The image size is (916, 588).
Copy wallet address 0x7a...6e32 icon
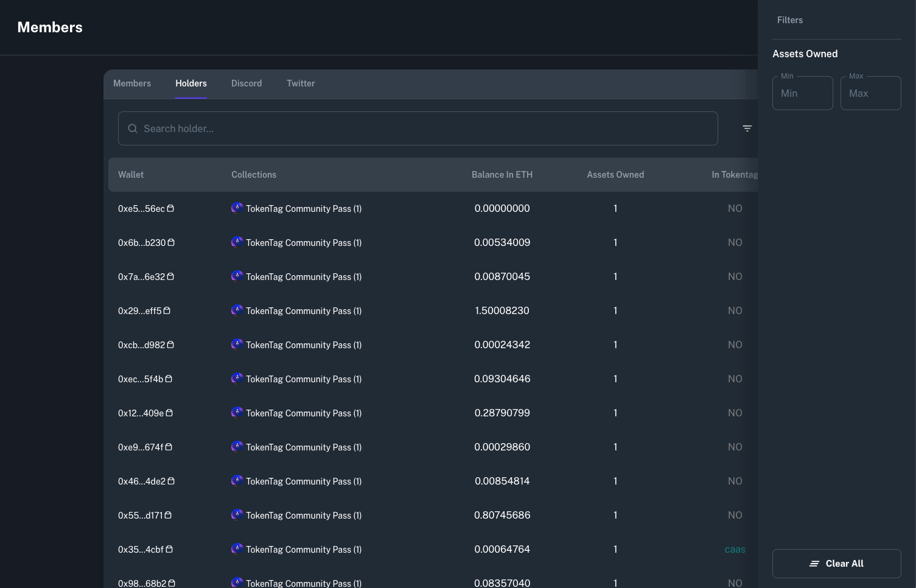[170, 276]
